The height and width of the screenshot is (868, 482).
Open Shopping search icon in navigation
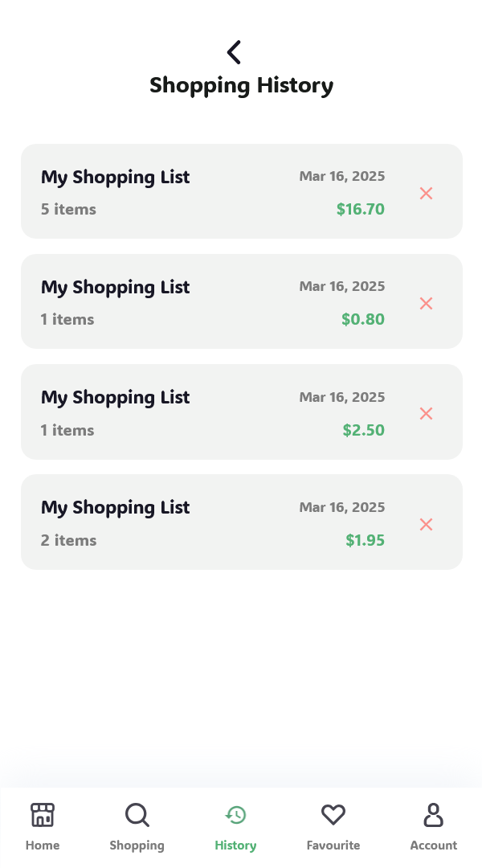coord(137,815)
